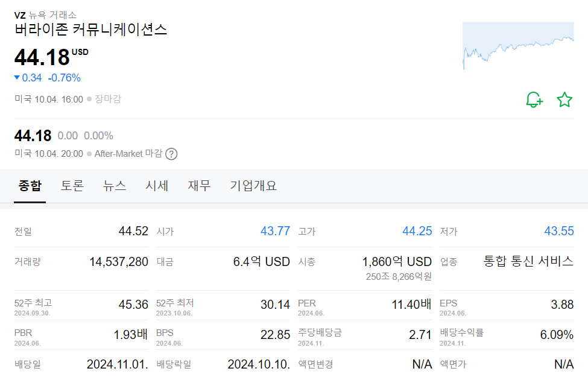Viewport: 588px width, 380px height.
Task: Click the 고가 value 44.25
Action: click(417, 231)
